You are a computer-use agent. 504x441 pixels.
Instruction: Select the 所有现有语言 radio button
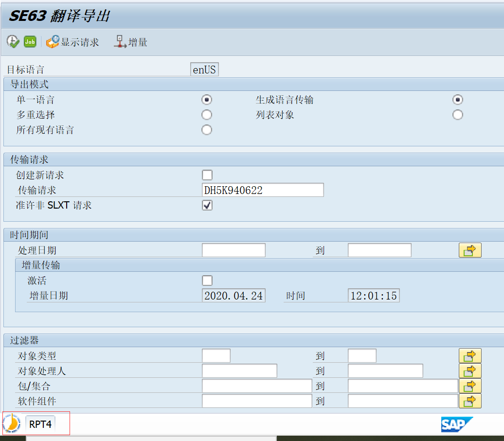pos(207,130)
